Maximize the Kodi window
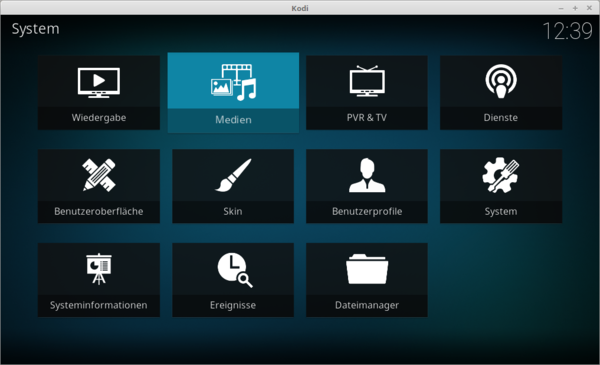The height and width of the screenshot is (365, 600). coord(575,8)
